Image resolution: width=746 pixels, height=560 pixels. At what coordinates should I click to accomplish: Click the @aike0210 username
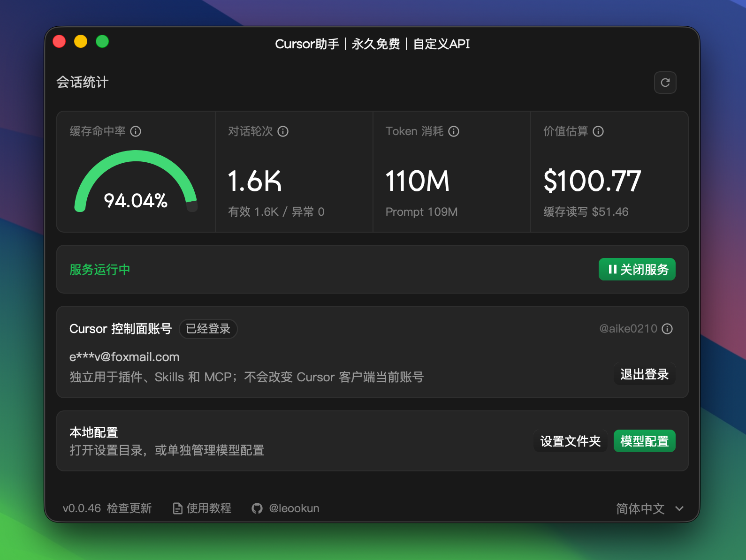pos(628,329)
